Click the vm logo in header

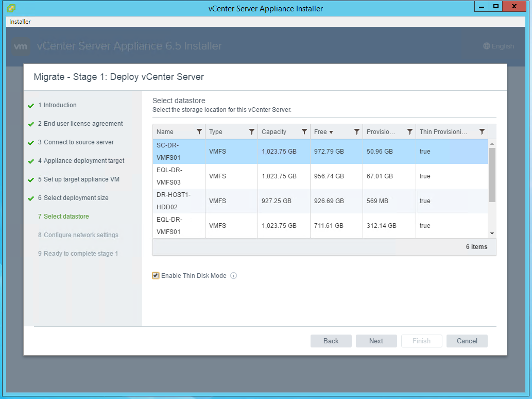pyautogui.click(x=21, y=46)
